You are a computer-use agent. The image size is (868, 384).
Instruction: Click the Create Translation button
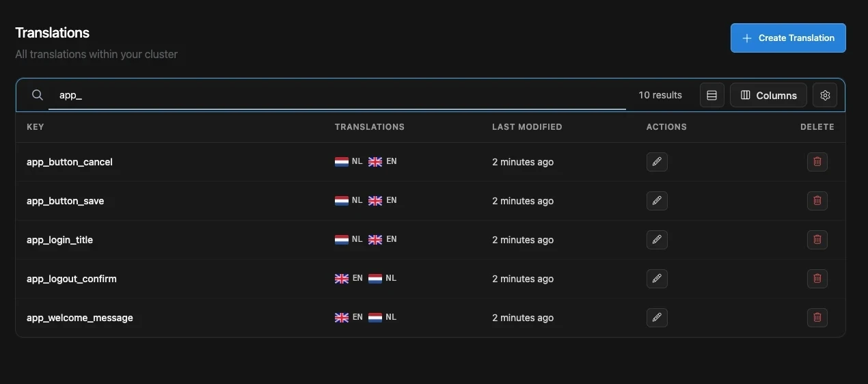tap(788, 38)
